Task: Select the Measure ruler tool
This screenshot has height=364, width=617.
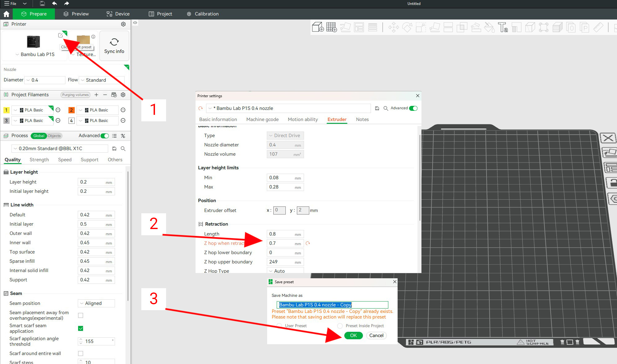Action: click(x=598, y=27)
